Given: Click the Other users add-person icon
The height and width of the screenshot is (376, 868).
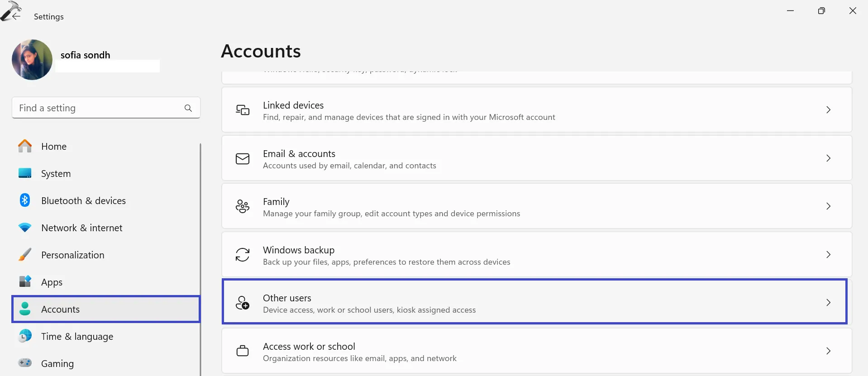Looking at the screenshot, I should pyautogui.click(x=243, y=303).
